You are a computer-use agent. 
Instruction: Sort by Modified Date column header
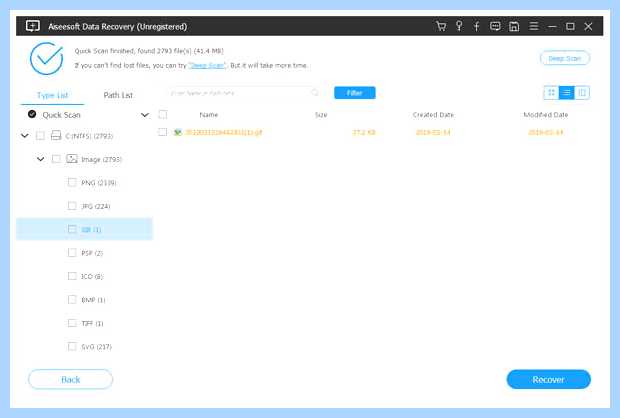pyautogui.click(x=546, y=115)
